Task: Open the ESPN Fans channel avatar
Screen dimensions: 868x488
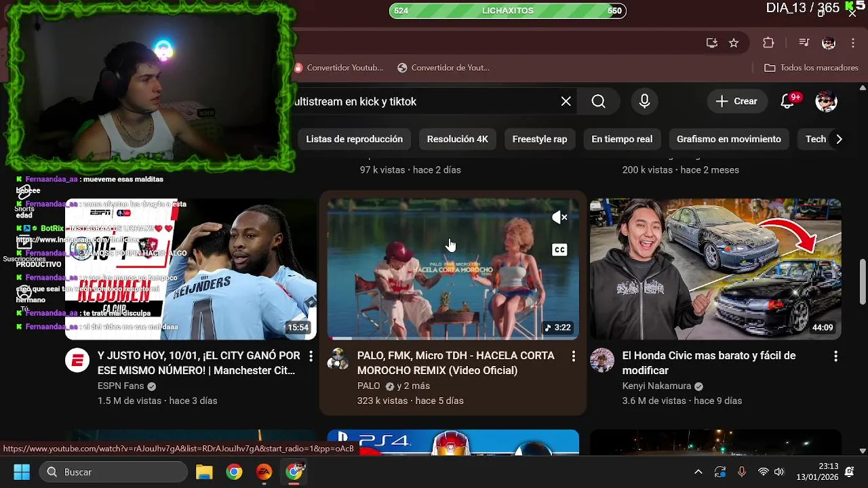Action: click(77, 361)
